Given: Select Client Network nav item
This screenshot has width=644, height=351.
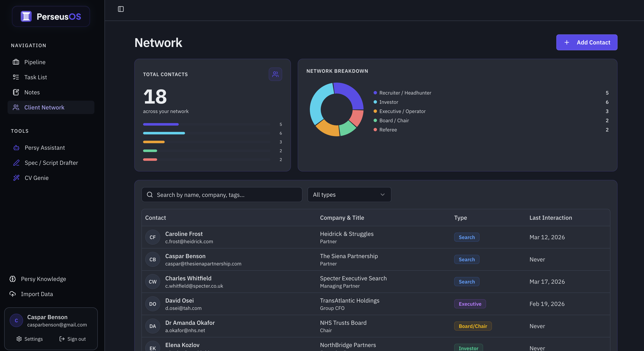Looking at the screenshot, I should 51,107.
